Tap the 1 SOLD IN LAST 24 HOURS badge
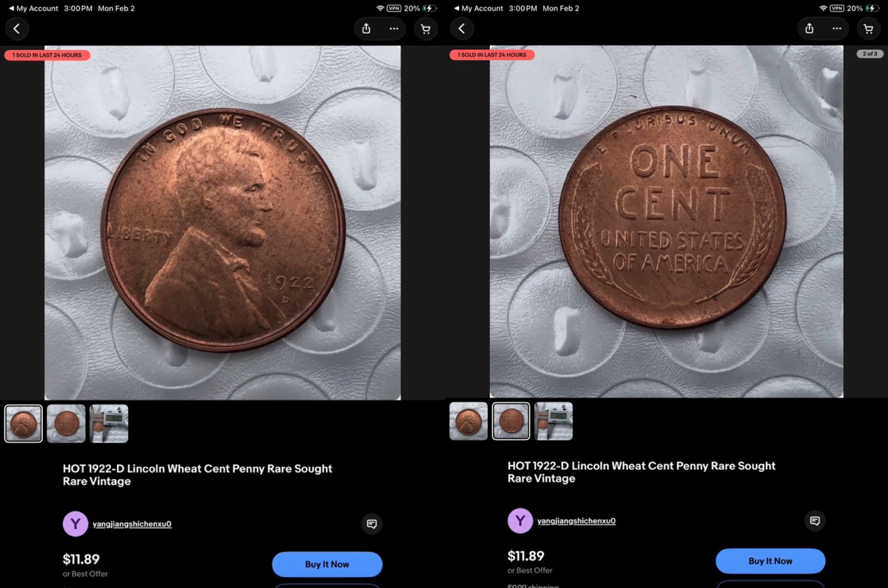The image size is (888, 588). [x=47, y=55]
